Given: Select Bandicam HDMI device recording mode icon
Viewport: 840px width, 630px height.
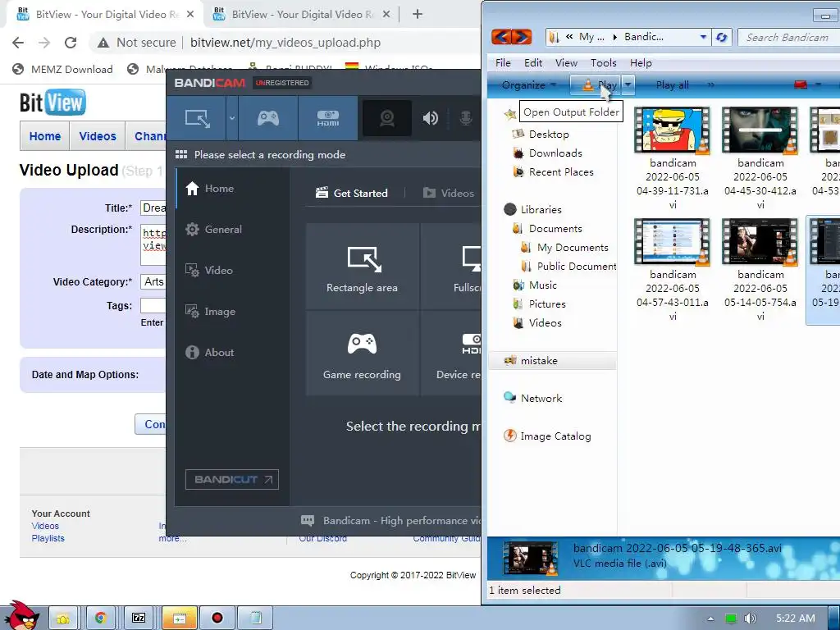Looking at the screenshot, I should click(x=328, y=118).
